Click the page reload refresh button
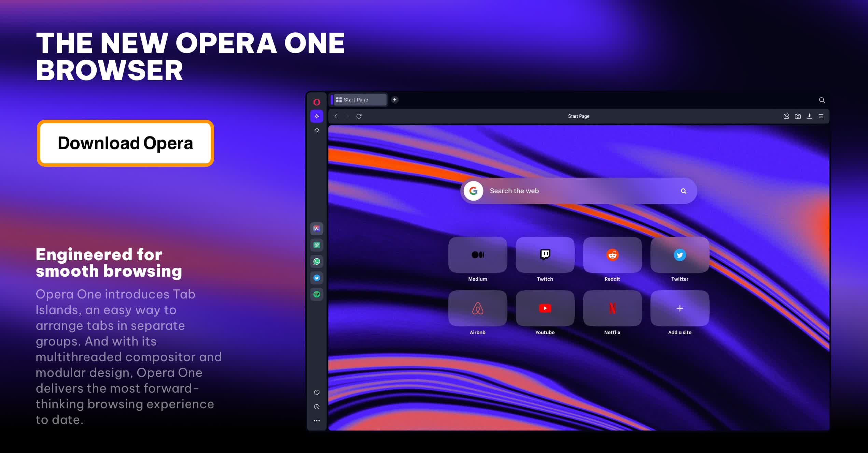The width and height of the screenshot is (868, 453). click(x=359, y=116)
